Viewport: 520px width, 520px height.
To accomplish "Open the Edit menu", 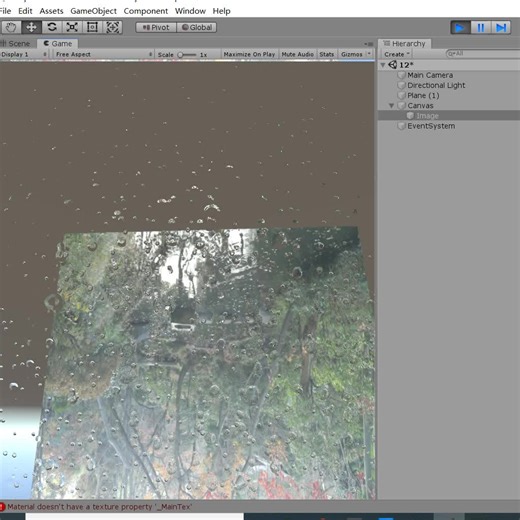I will point(25,11).
